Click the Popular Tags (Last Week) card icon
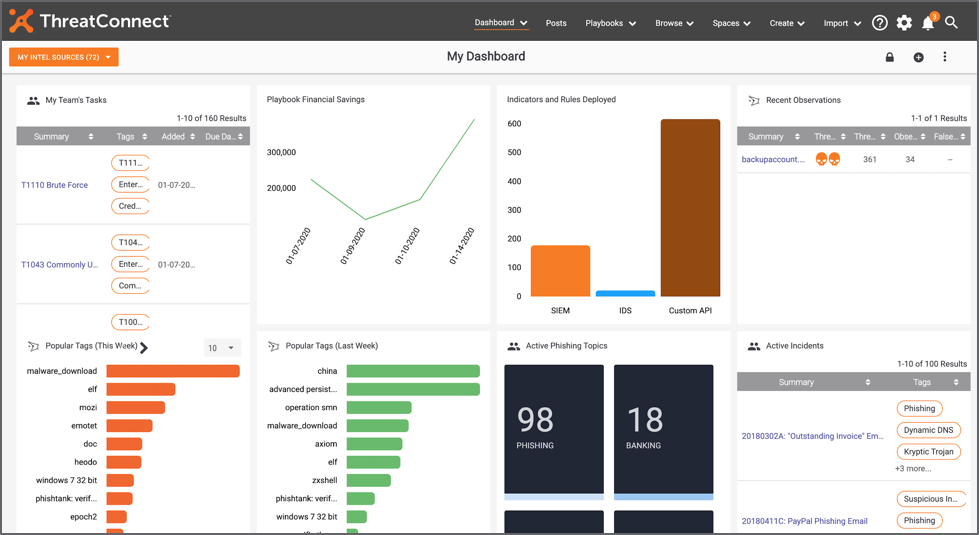The image size is (979, 535). tap(273, 346)
